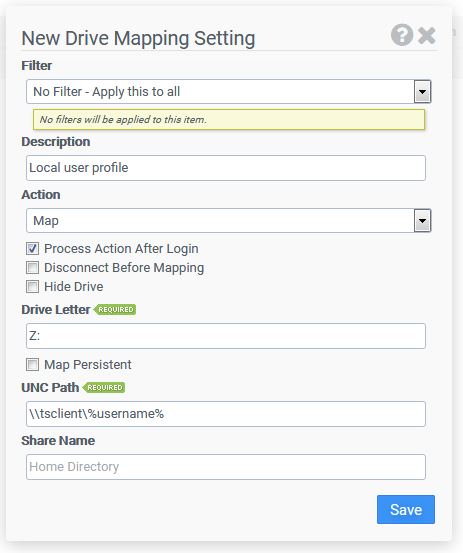This screenshot has height=553, width=463.
Task: Click the Process Action After Login label
Action: [121, 249]
